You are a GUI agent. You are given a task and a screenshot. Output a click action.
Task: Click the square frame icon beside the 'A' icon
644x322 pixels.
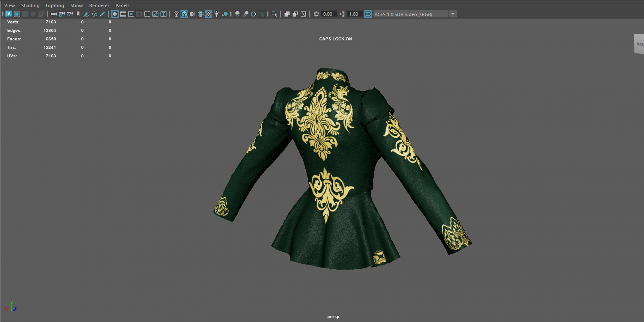tap(17, 14)
